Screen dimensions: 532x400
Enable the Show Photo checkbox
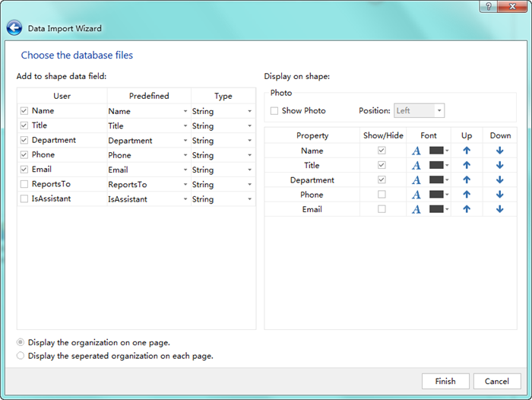pyautogui.click(x=274, y=111)
